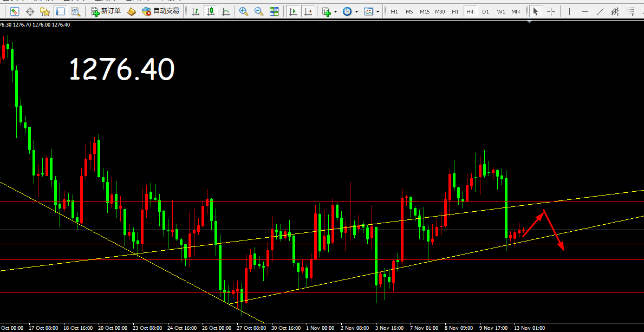The height and width of the screenshot is (332, 644).
Task: Select the vertical line drawing tool
Action: click(x=570, y=11)
